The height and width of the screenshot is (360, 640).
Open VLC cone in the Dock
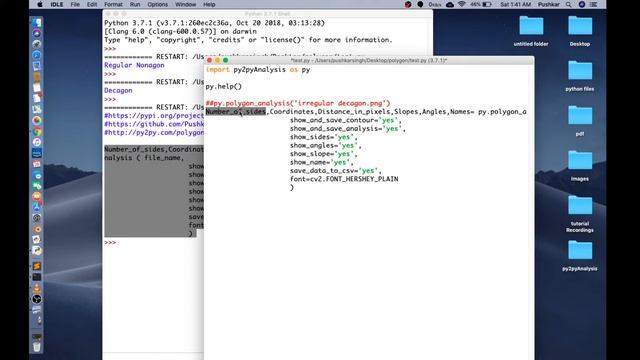coord(37,288)
